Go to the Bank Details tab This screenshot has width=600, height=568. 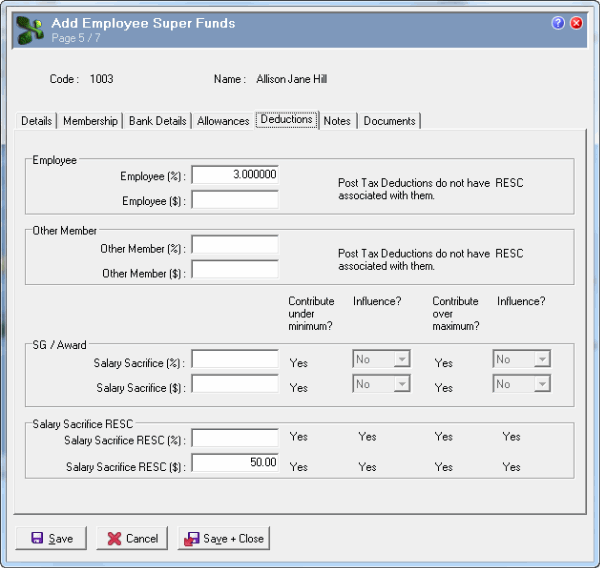[158, 121]
